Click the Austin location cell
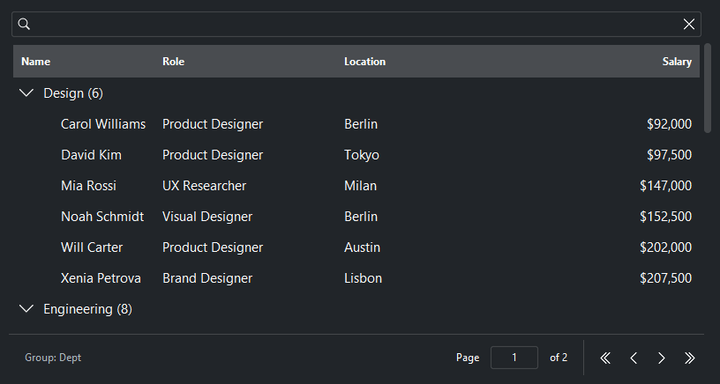This screenshot has height=384, width=720. (362, 247)
